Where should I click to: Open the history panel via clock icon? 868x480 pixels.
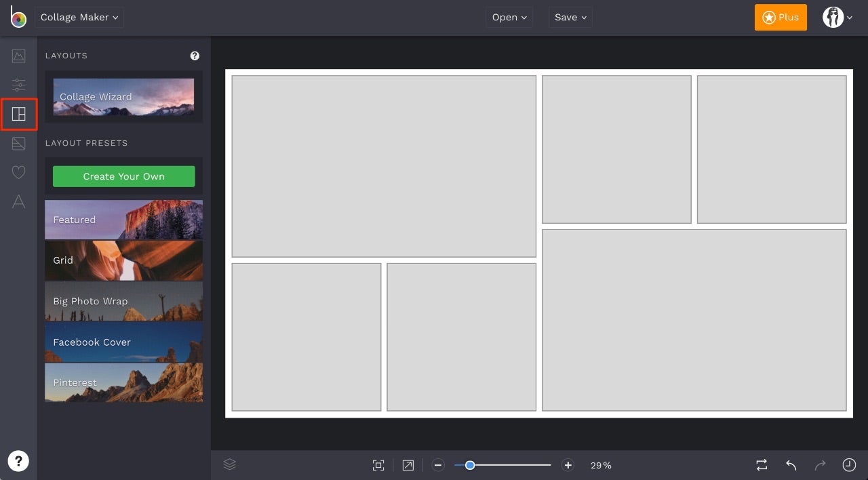tap(848, 464)
